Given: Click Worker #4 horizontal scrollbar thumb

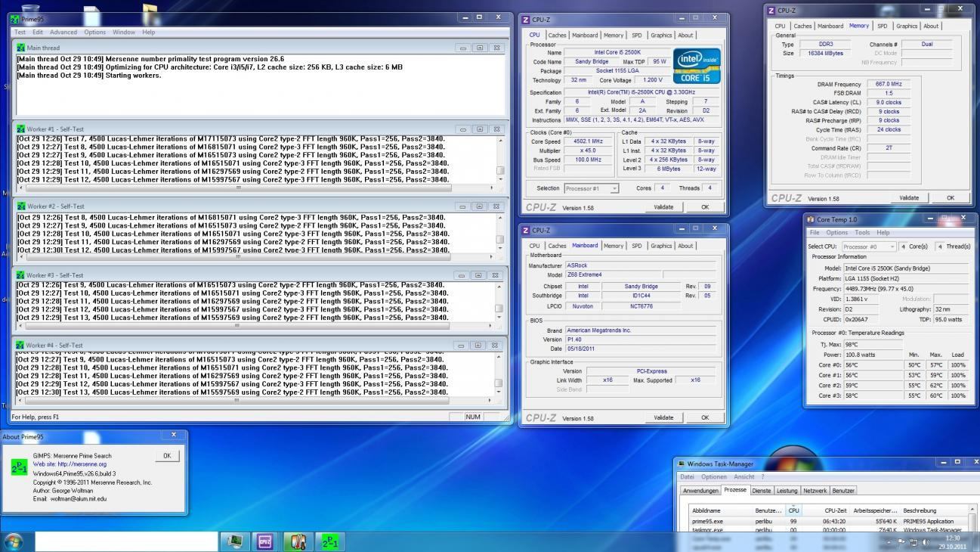Looking at the screenshot, I should click(237, 401).
